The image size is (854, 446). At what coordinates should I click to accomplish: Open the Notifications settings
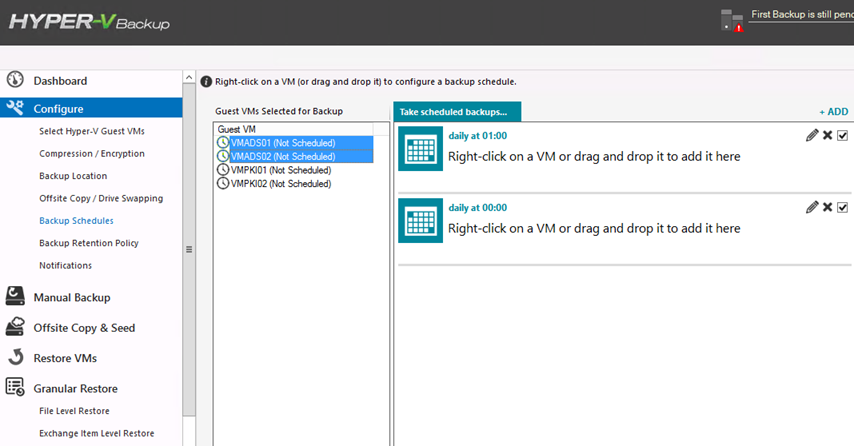(x=65, y=265)
